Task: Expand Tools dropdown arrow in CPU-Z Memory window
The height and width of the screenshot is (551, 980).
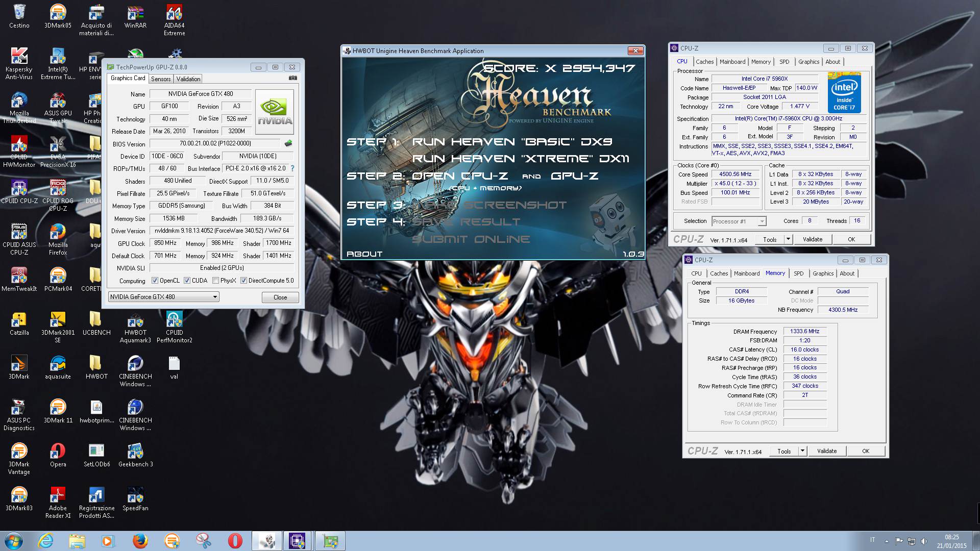Action: click(x=802, y=451)
